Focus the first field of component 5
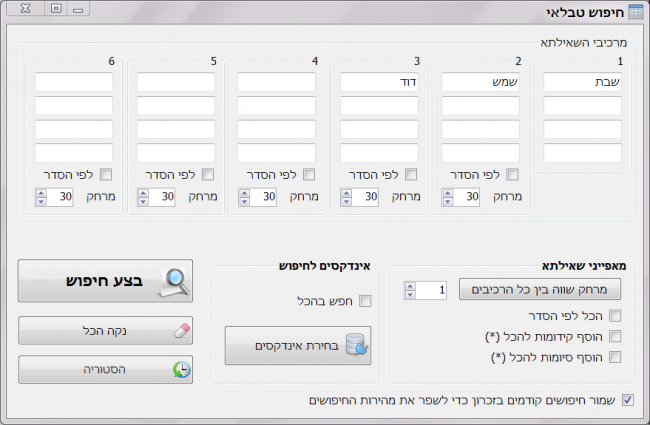 (x=176, y=82)
